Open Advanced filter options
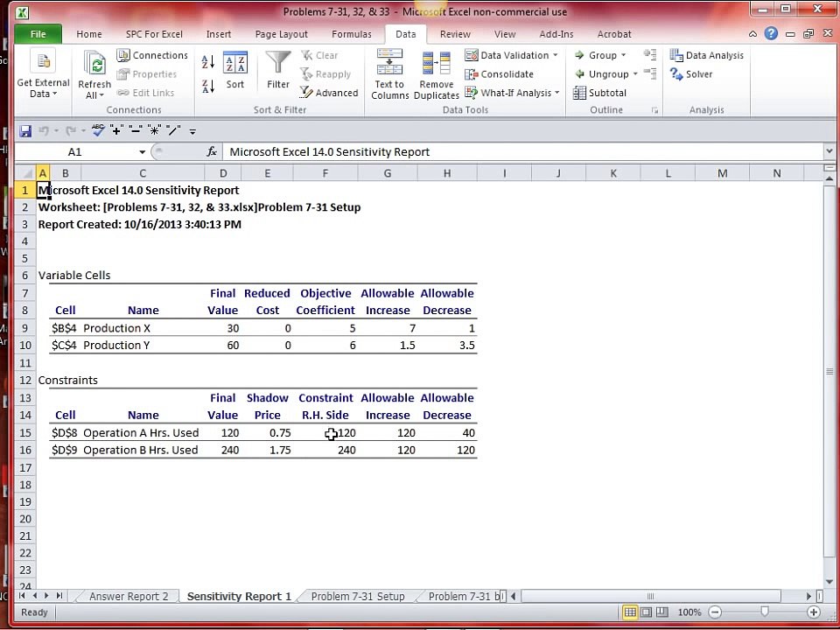This screenshot has height=630, width=840. click(x=329, y=93)
